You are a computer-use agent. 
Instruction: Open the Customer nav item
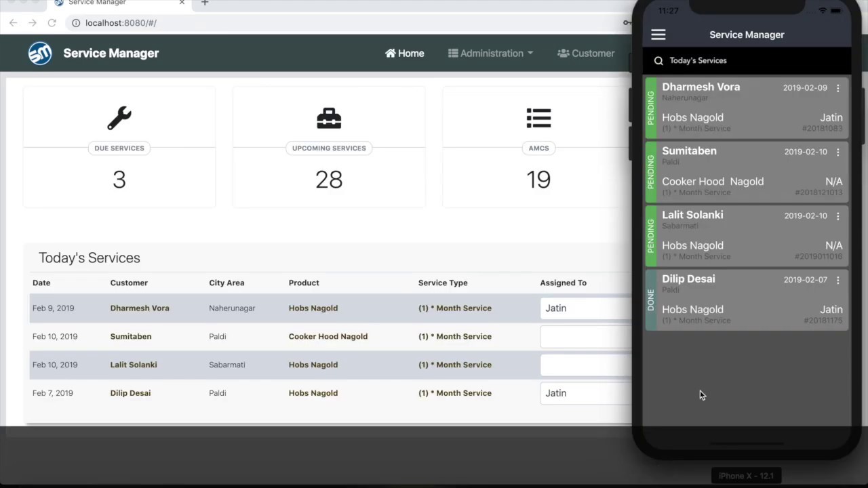pyautogui.click(x=586, y=53)
